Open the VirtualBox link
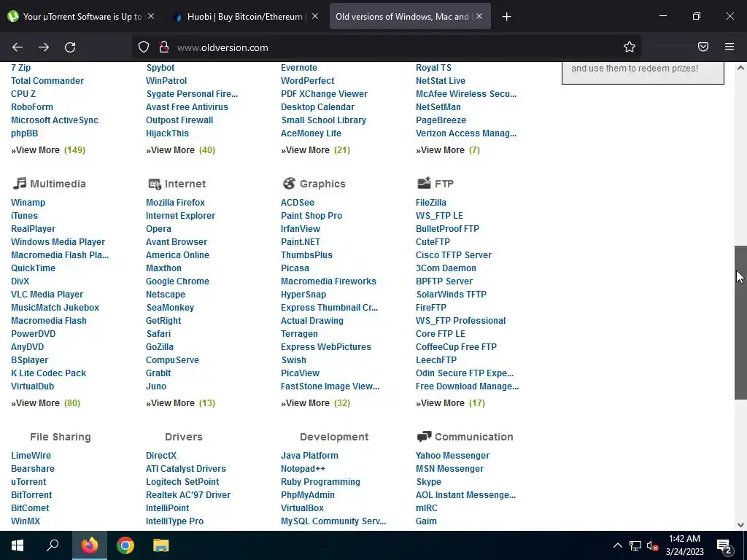This screenshot has width=747, height=560. [302, 507]
